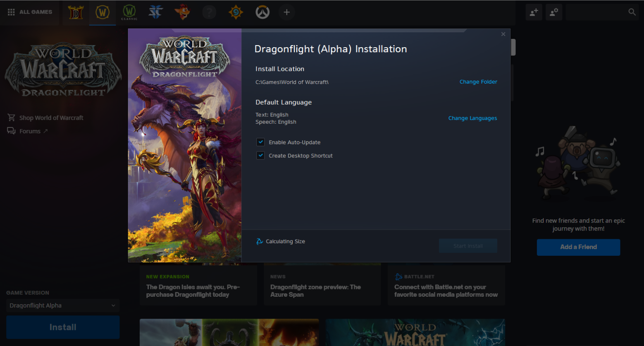Select the WoW Classic game icon
The height and width of the screenshot is (346, 644).
point(129,12)
